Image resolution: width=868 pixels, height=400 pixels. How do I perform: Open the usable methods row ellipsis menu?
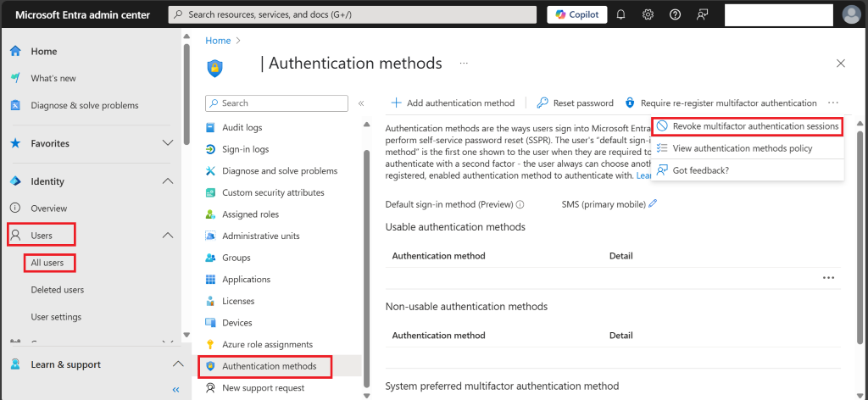[828, 278]
